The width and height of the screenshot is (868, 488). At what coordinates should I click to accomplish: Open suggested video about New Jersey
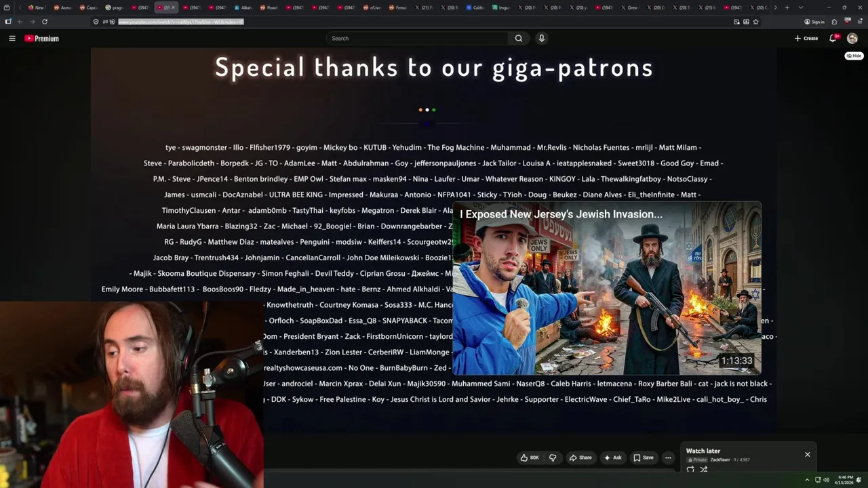[x=607, y=288]
